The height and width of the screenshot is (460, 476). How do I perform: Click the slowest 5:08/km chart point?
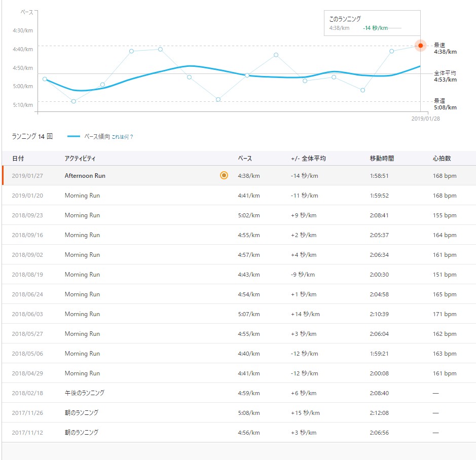click(x=74, y=101)
